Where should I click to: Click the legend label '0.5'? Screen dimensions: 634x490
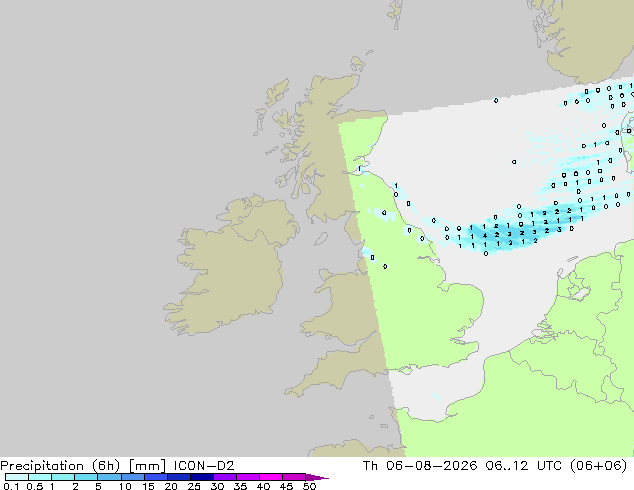click(34, 486)
